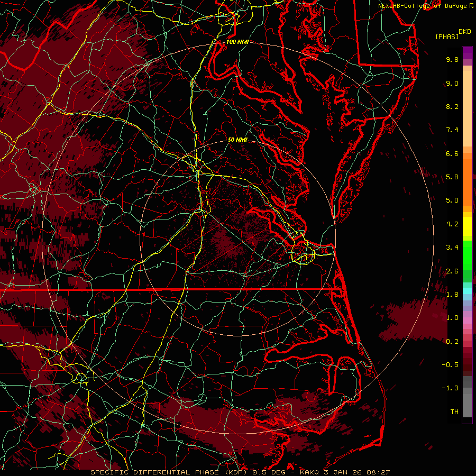Viewport: 476px width, 476px height.
Task: Click the [PHAS] legend unit label
Action: (x=447, y=37)
